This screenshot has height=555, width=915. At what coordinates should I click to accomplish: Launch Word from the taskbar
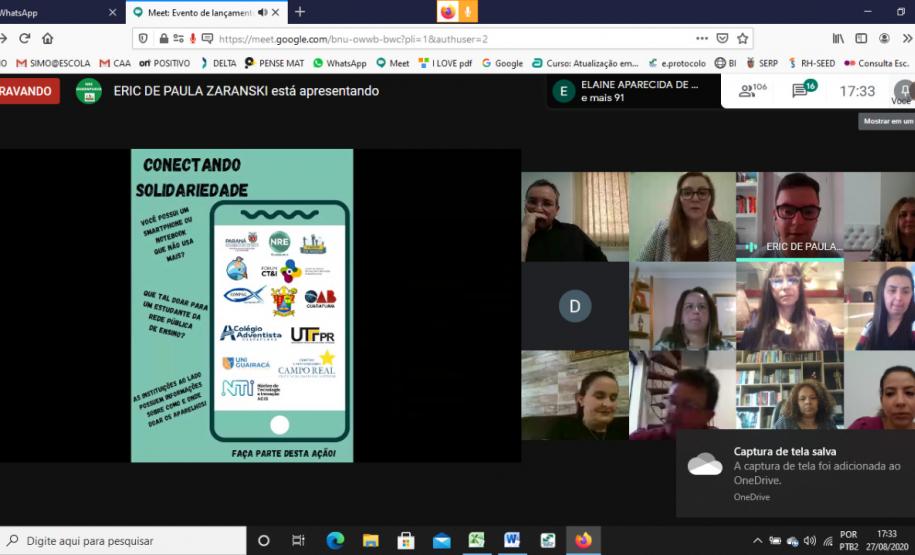pos(512,541)
